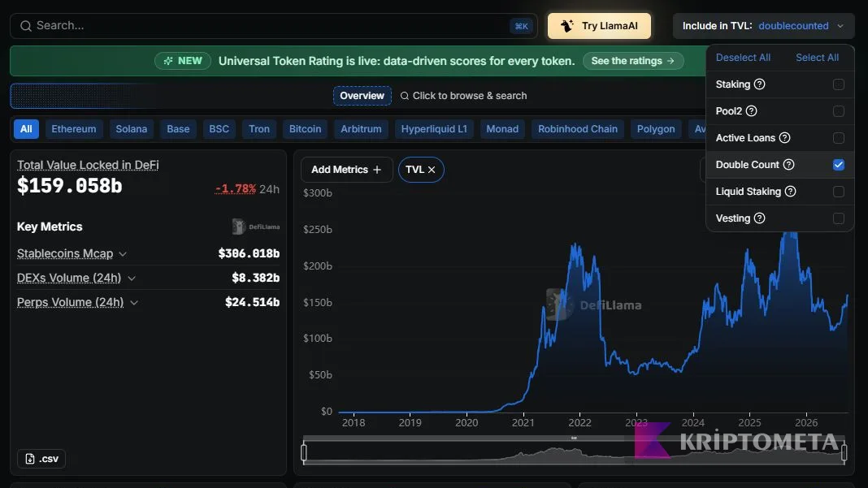
Task: Click the ⌘K shortcut badge
Action: click(521, 26)
